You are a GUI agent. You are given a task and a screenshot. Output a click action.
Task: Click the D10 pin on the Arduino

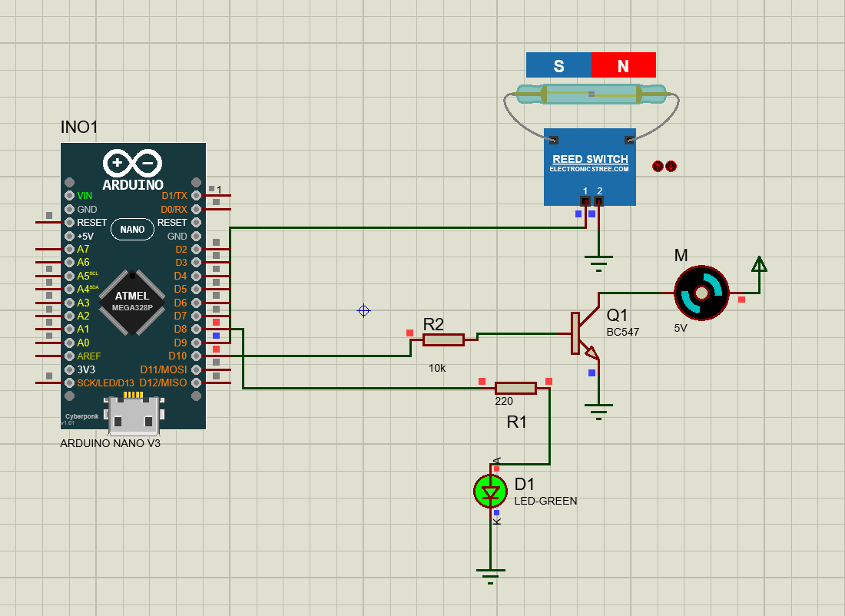coord(196,356)
